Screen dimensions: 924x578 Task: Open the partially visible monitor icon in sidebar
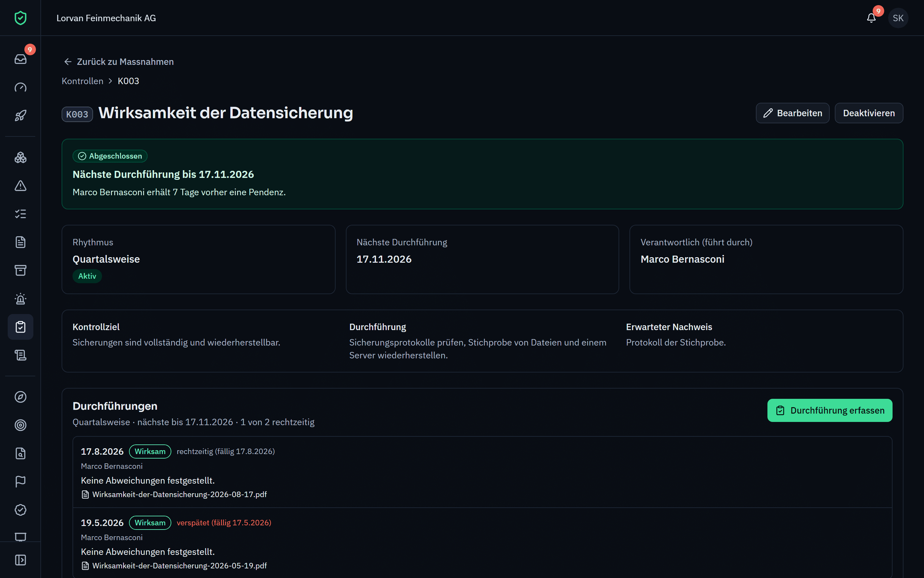20,536
